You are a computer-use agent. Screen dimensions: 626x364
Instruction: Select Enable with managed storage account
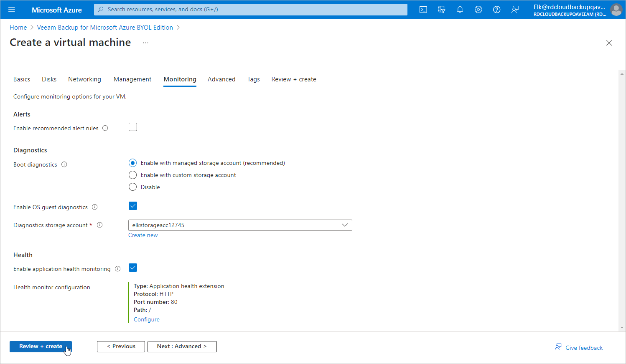[132, 163]
